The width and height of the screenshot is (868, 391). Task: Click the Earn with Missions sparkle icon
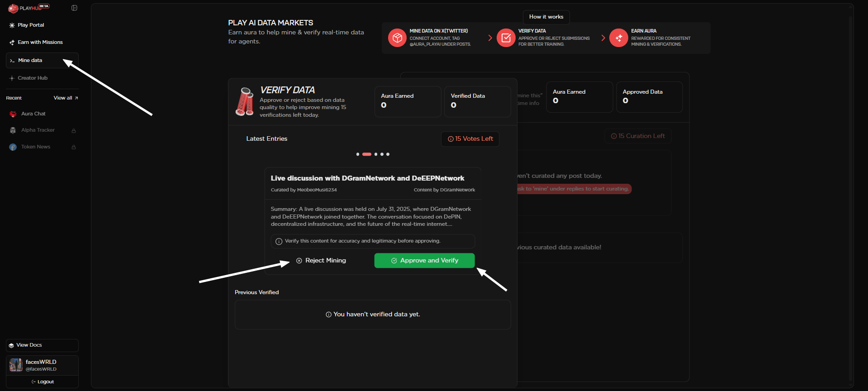click(x=12, y=43)
